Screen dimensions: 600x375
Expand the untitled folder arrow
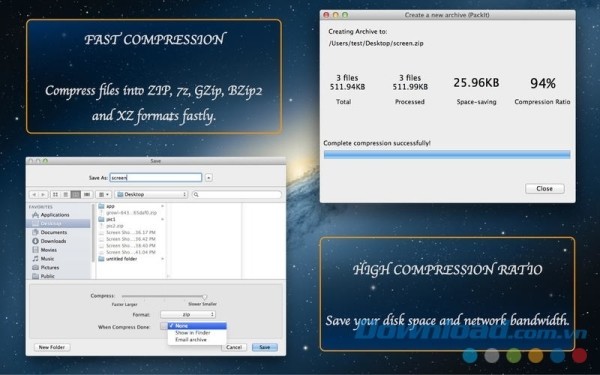coord(163,259)
